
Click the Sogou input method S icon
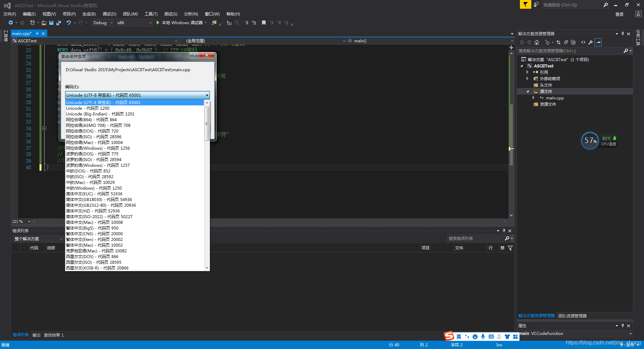click(449, 336)
